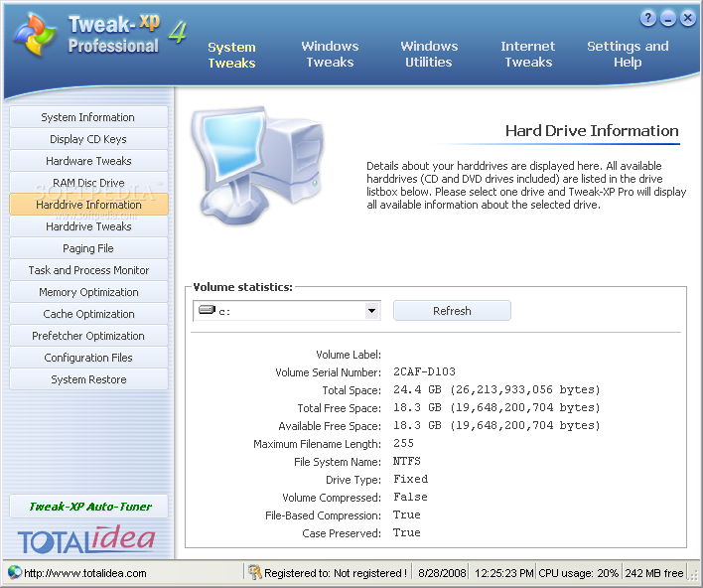The height and width of the screenshot is (588, 703).
Task: Click File-Based Compression value True
Action: coord(407,514)
